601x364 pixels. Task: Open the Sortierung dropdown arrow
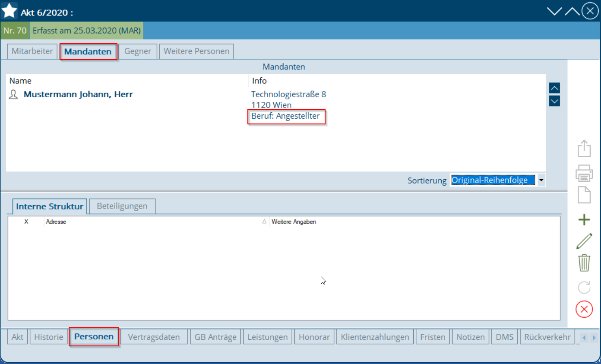541,180
